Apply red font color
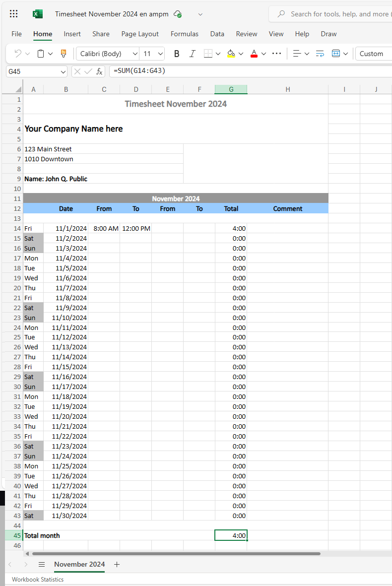 pos(254,54)
